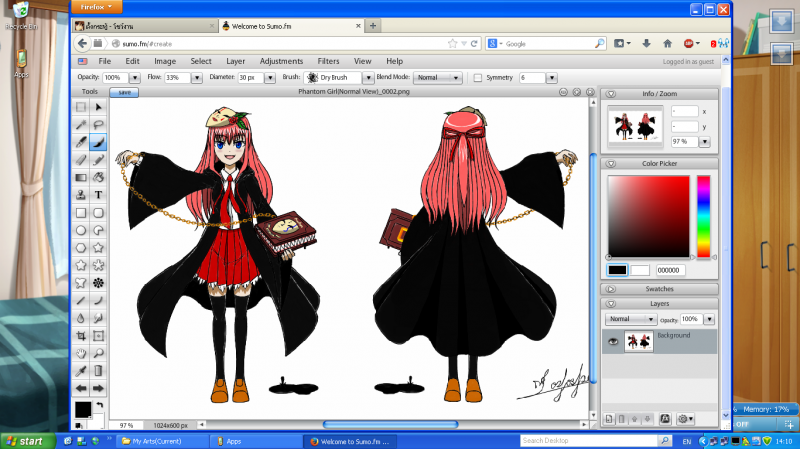The height and width of the screenshot is (449, 800).
Task: Open the Adjustments menu
Action: click(x=281, y=61)
